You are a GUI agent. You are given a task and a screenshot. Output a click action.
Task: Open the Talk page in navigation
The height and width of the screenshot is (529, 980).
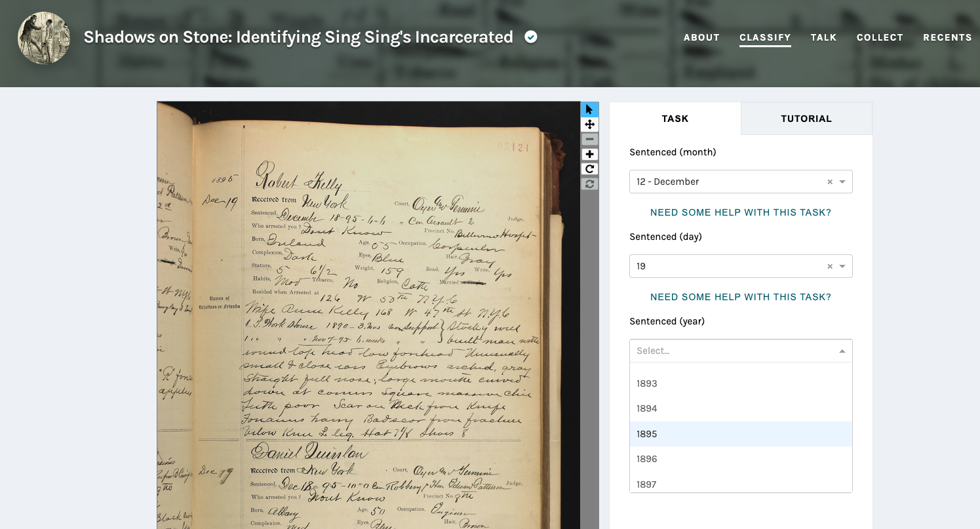point(823,37)
